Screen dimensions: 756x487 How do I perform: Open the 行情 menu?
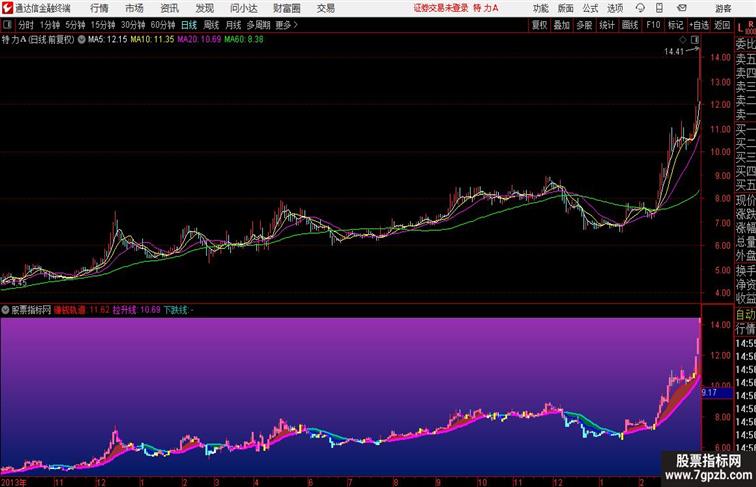(x=99, y=8)
